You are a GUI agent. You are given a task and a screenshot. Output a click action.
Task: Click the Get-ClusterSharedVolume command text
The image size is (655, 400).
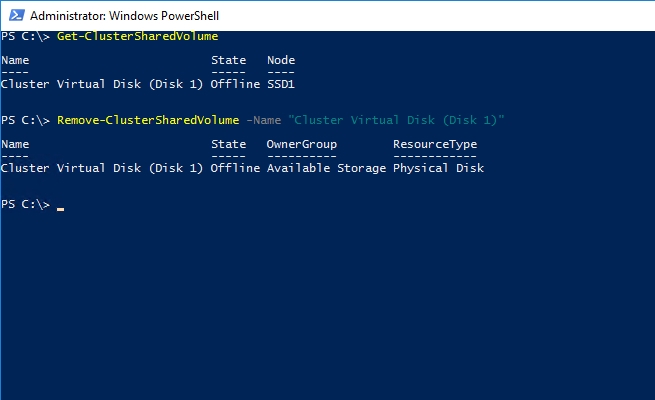coord(138,36)
